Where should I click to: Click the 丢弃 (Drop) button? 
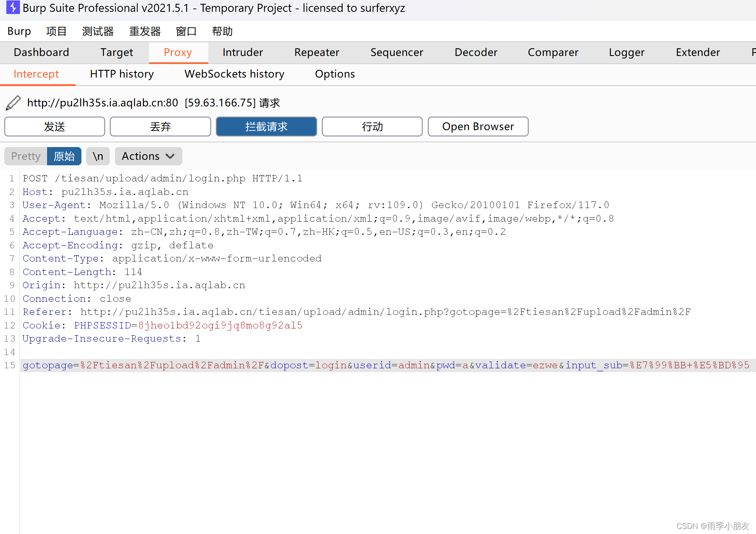[160, 126]
